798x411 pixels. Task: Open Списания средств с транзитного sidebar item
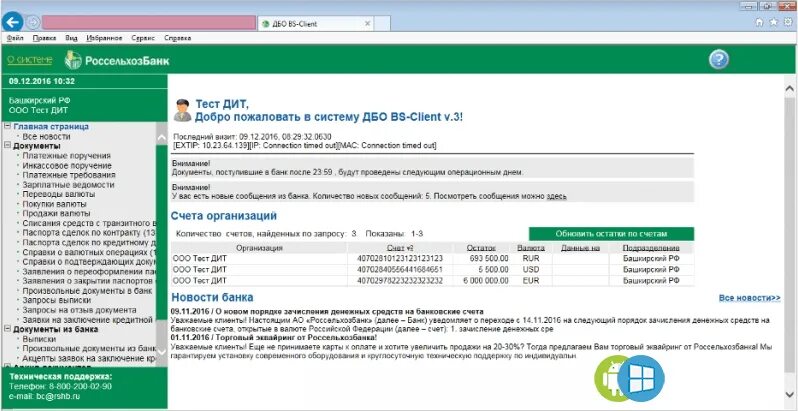tap(89, 223)
